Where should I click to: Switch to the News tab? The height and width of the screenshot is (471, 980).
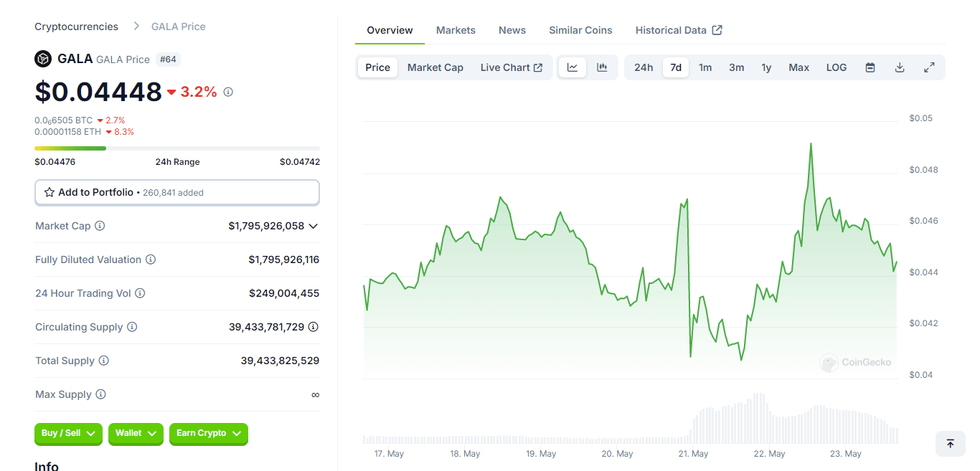(x=512, y=30)
